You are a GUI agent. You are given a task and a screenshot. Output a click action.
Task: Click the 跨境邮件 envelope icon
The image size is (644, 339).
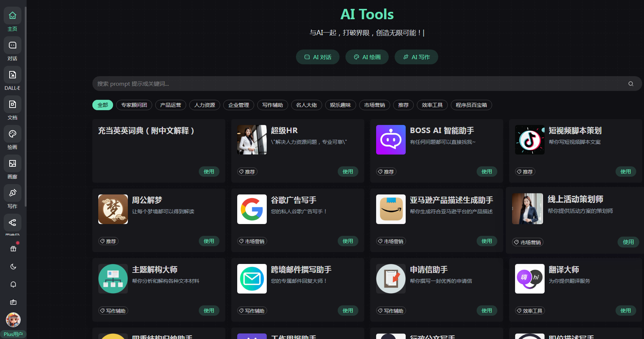252,279
